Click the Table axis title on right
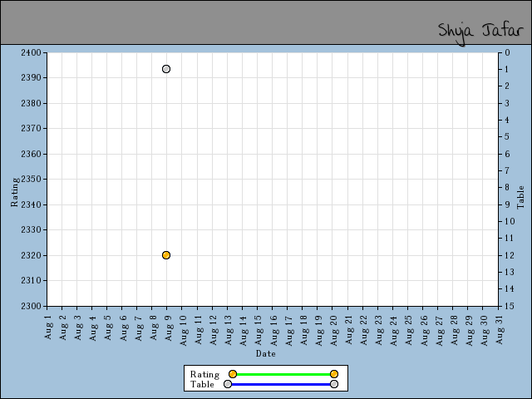This screenshot has width=532, height=399. click(520, 197)
